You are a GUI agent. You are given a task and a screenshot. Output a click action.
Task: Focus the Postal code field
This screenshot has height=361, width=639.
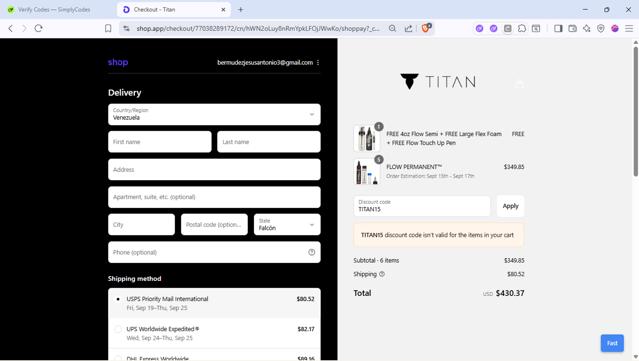pos(214,225)
